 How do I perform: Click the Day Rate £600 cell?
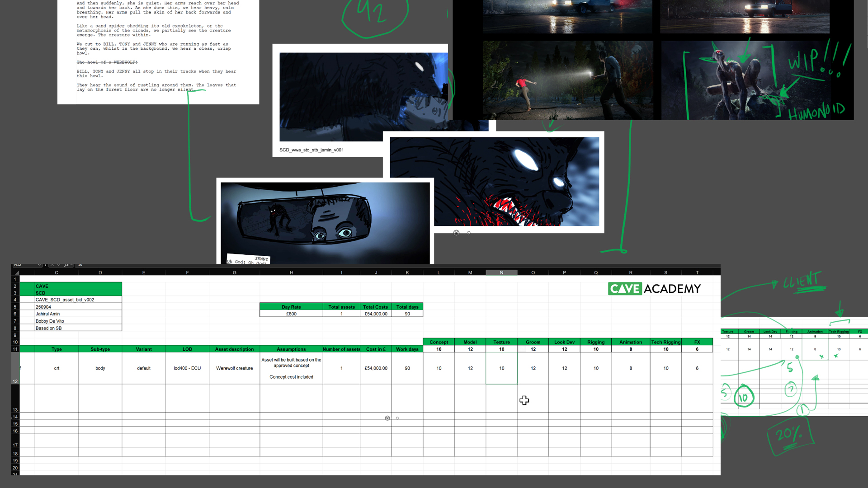pyautogui.click(x=291, y=314)
